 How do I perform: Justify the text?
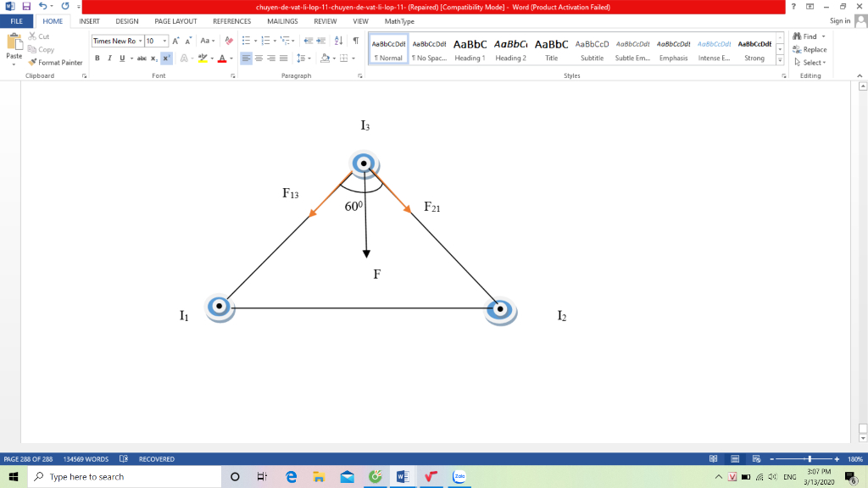283,58
